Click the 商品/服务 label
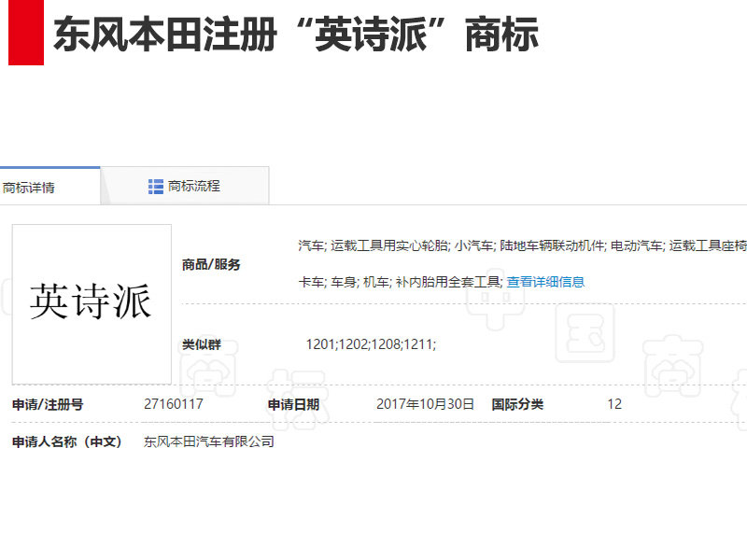 click(x=211, y=265)
